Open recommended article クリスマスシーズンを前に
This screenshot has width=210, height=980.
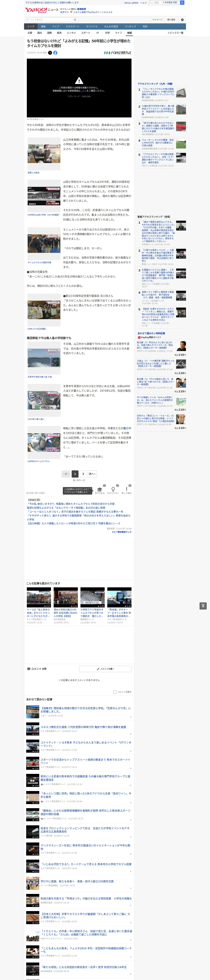click(x=85, y=847)
